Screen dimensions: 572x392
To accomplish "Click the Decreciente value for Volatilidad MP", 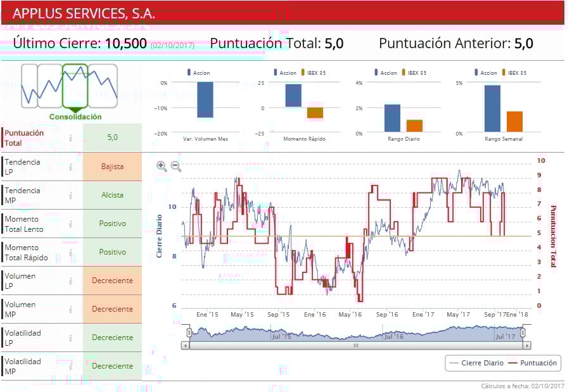I will [x=112, y=366].
